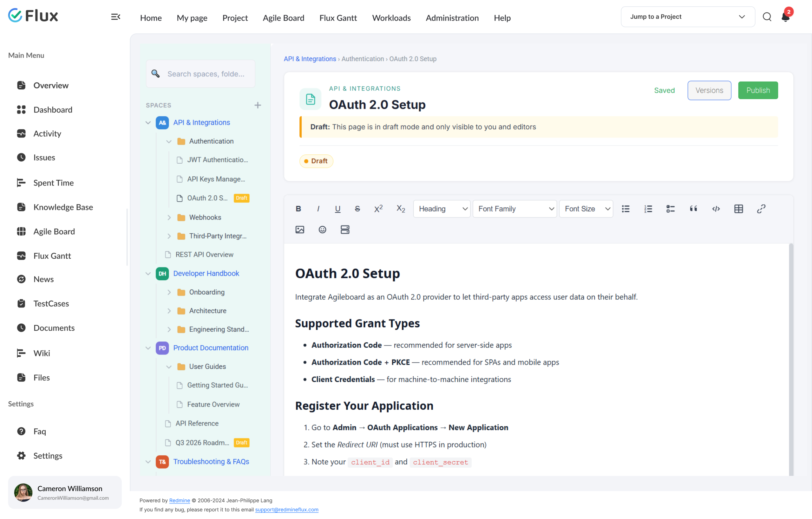The height and width of the screenshot is (519, 812).
Task: Insert a table into the page
Action: (x=738, y=209)
